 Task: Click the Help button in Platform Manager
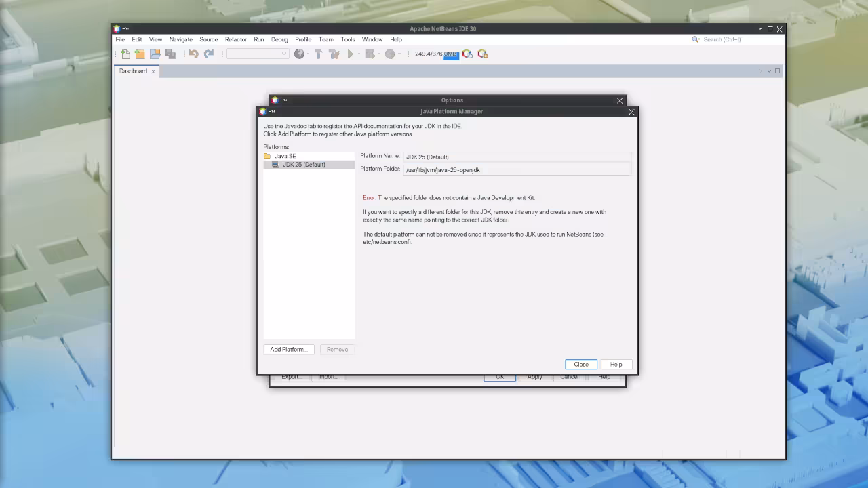(x=616, y=365)
